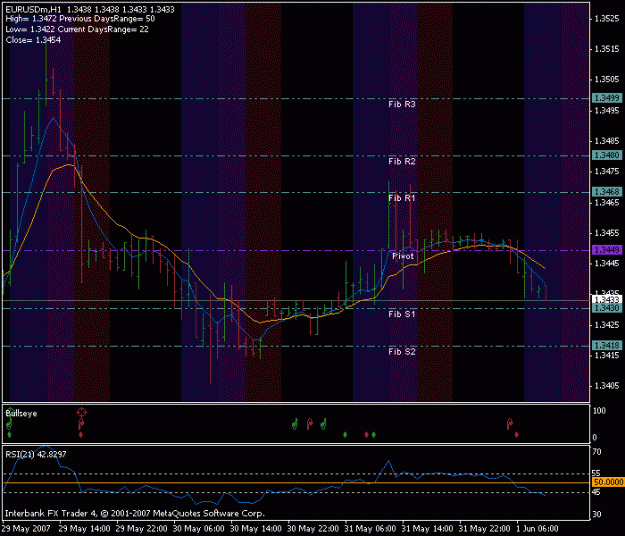Click the '30 May 22:00' time label

(313, 529)
